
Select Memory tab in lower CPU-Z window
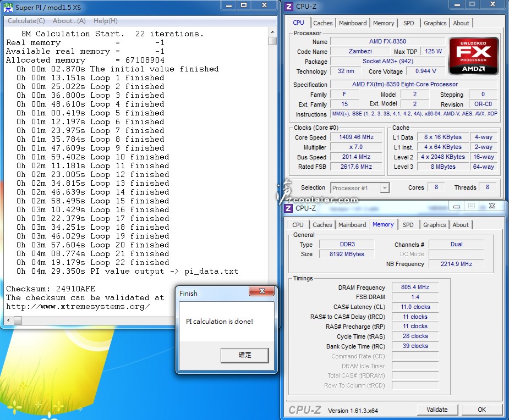point(383,224)
